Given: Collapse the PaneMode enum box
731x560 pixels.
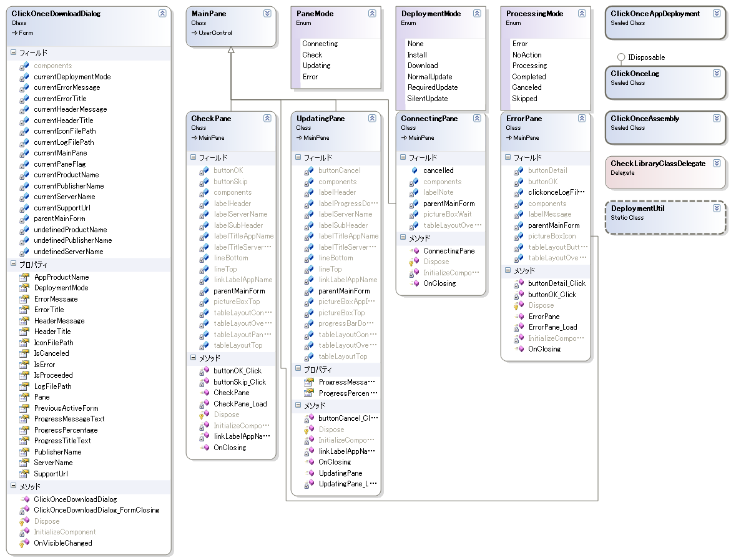Looking at the screenshot, I should [x=372, y=14].
